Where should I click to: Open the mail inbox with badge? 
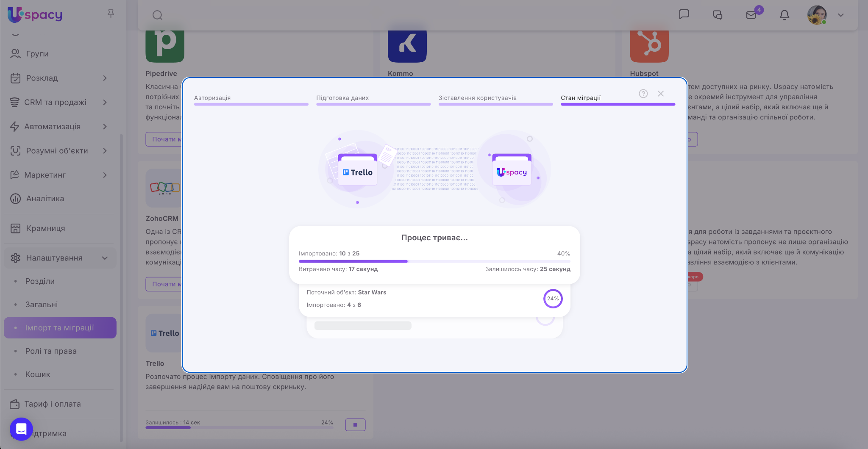click(x=751, y=15)
